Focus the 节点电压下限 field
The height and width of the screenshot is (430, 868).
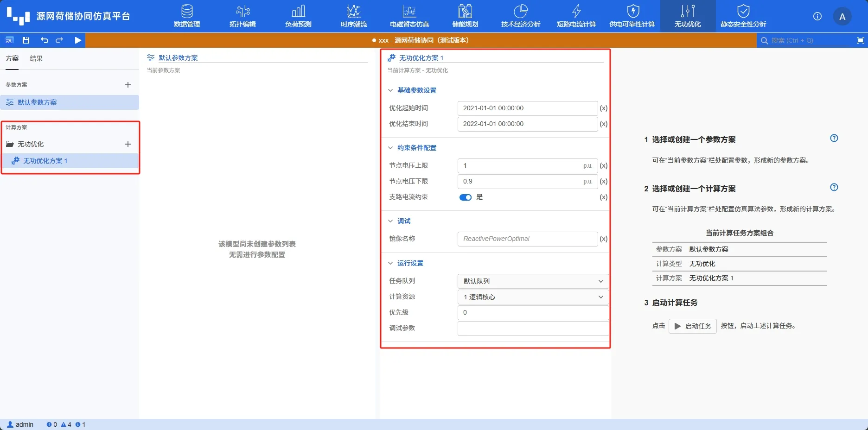(528, 182)
